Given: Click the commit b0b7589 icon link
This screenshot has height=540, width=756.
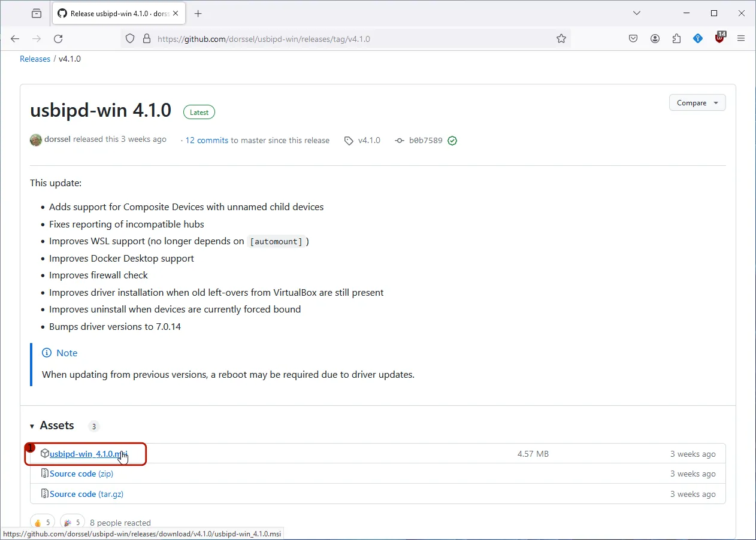Looking at the screenshot, I should tap(399, 140).
